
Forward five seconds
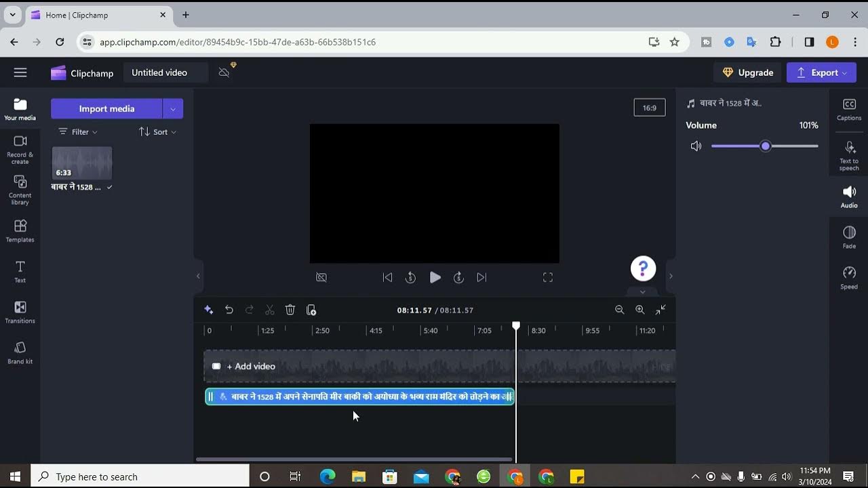[458, 277]
